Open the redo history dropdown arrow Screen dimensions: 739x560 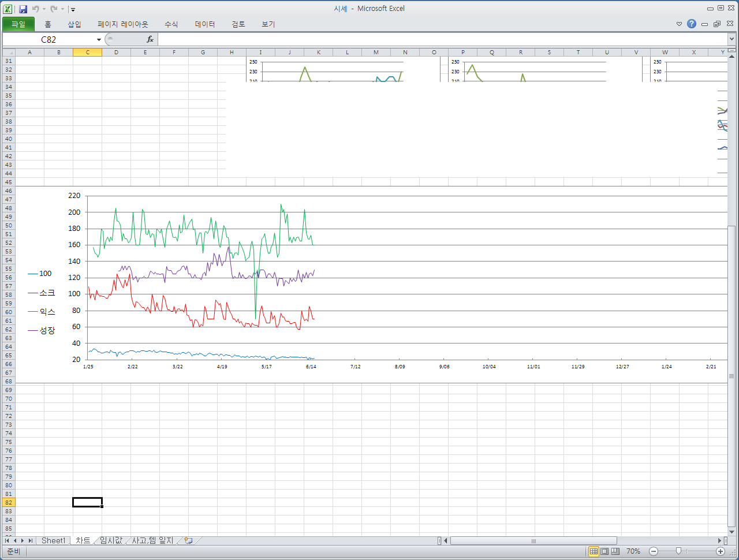tap(62, 9)
